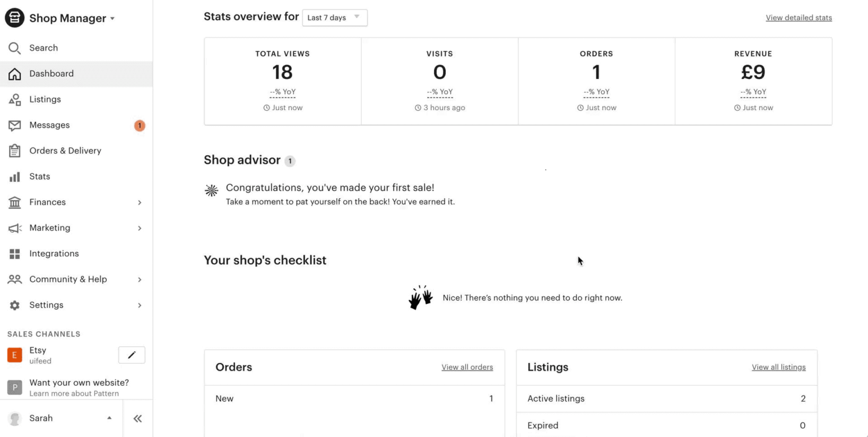868x437 pixels.
Task: Click the Messages envelope icon
Action: pos(15,125)
